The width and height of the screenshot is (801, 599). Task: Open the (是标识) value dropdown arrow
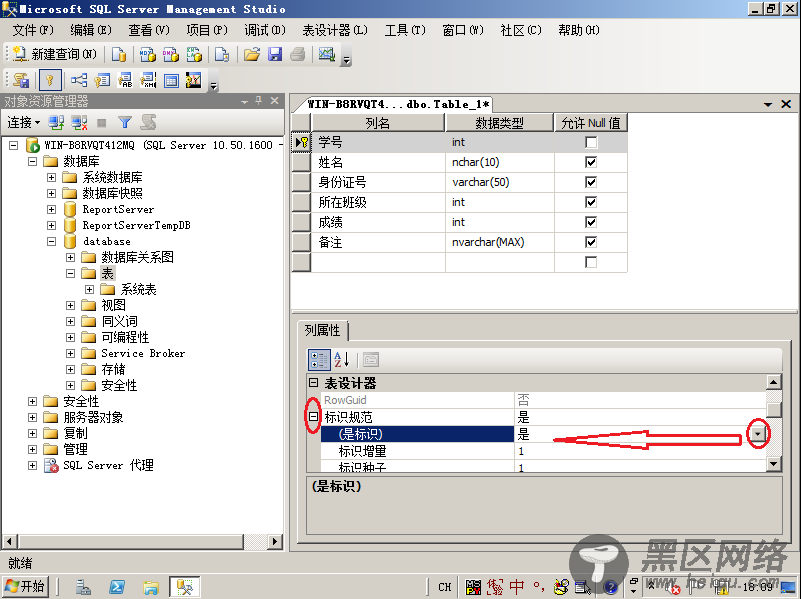(758, 434)
